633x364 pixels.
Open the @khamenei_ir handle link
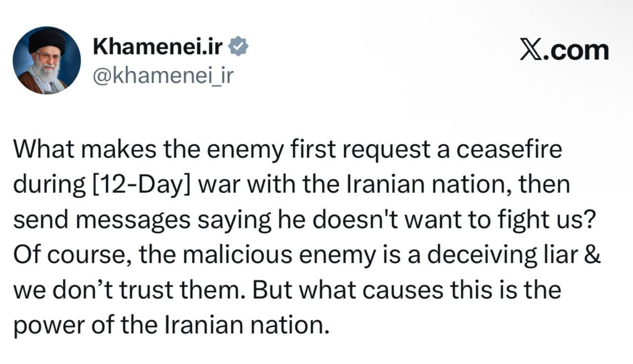tap(163, 76)
